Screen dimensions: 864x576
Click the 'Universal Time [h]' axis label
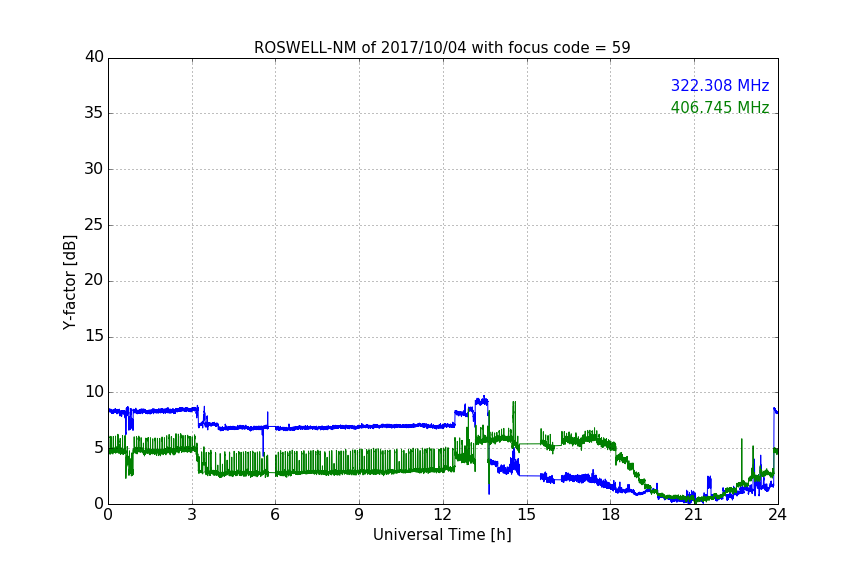click(x=442, y=535)
